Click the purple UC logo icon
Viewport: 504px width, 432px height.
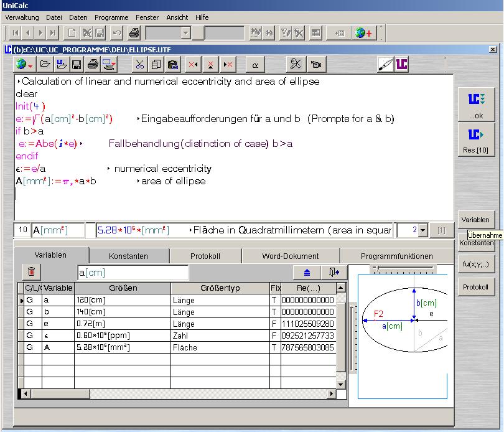402,64
